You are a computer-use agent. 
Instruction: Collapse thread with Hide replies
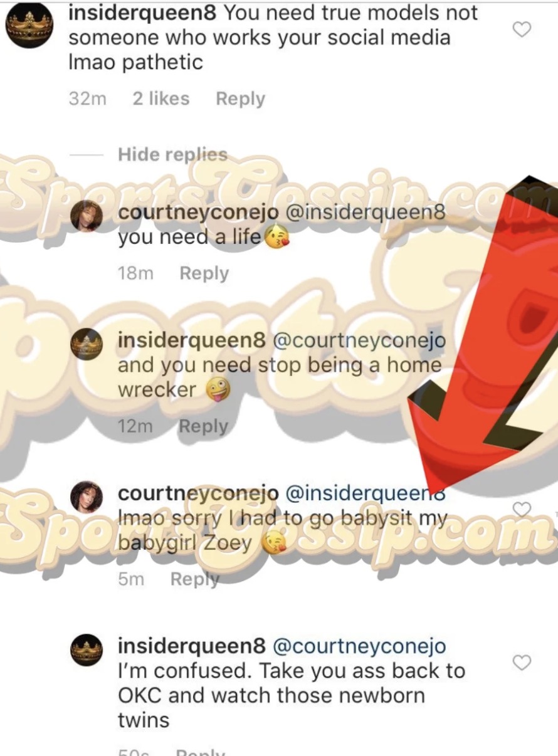172,154
